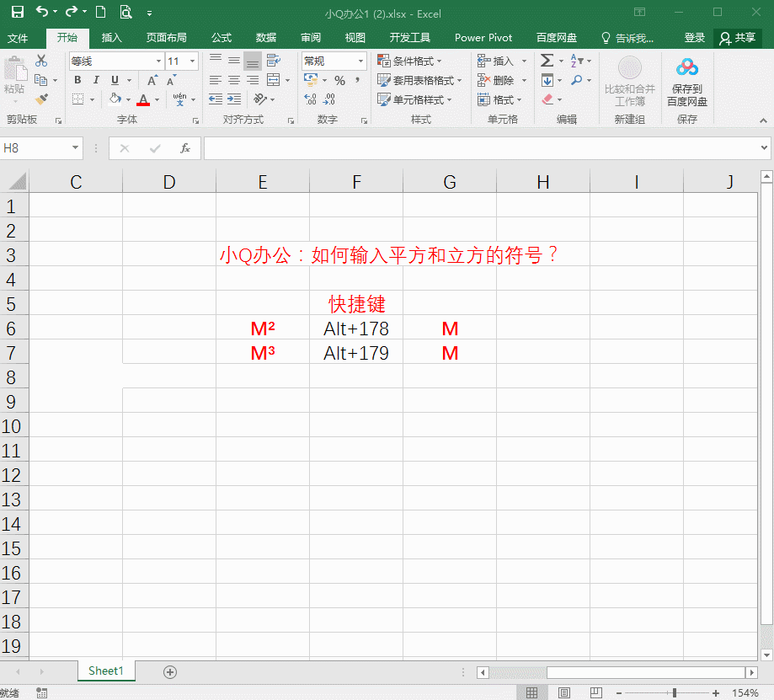Increase the cell indent
The width and height of the screenshot is (774, 700).
234,99
